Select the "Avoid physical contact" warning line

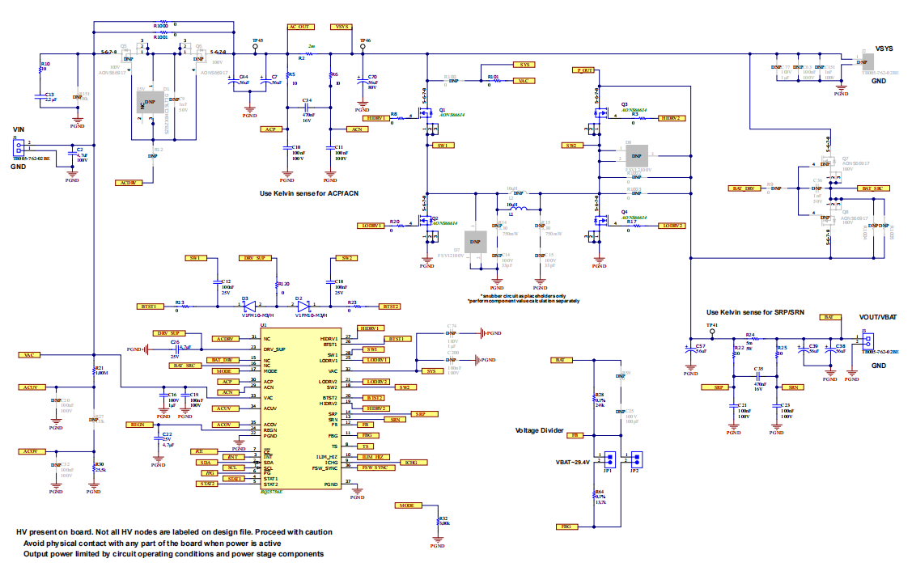pyautogui.click(x=152, y=544)
